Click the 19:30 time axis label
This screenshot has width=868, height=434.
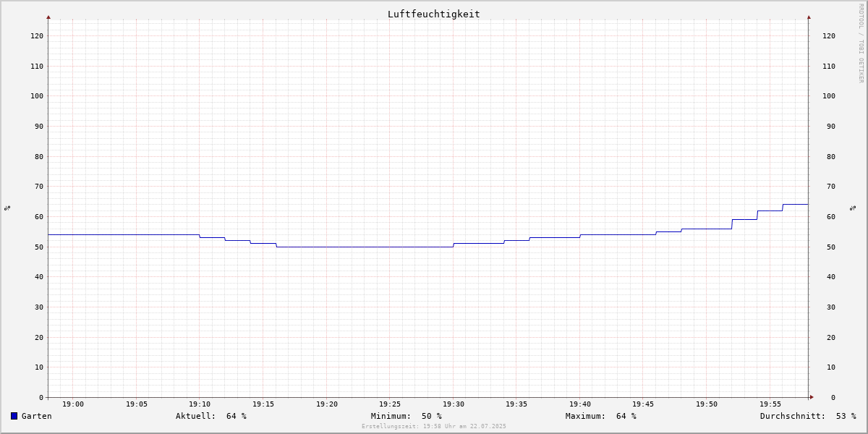click(454, 404)
